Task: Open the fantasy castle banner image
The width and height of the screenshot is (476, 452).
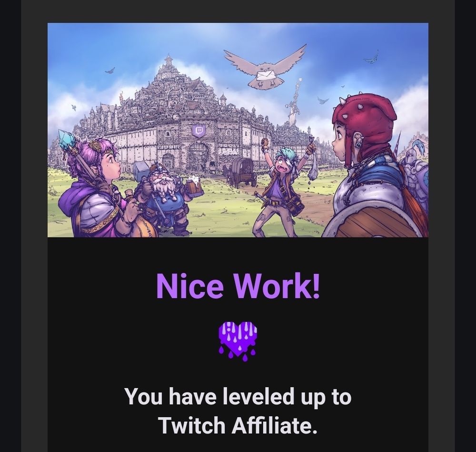Action: [x=238, y=130]
